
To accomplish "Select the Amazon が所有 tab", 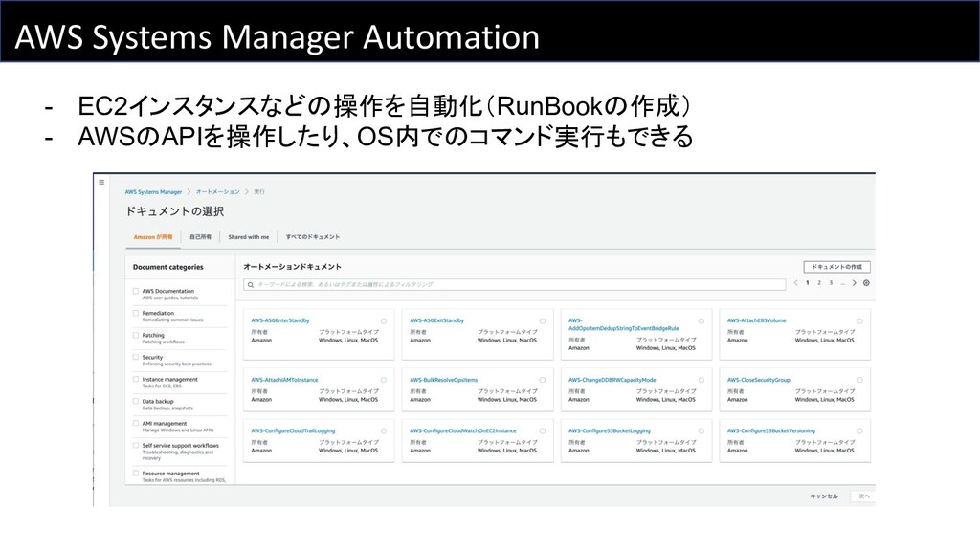I will click(x=153, y=237).
